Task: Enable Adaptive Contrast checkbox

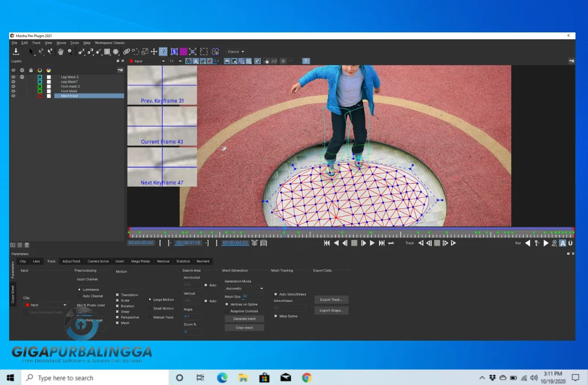Action: (x=227, y=311)
